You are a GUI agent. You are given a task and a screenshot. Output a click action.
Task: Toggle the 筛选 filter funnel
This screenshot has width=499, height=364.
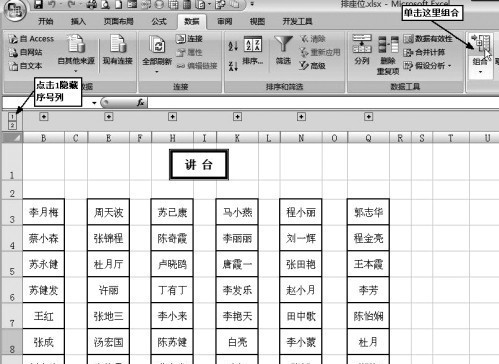(283, 50)
